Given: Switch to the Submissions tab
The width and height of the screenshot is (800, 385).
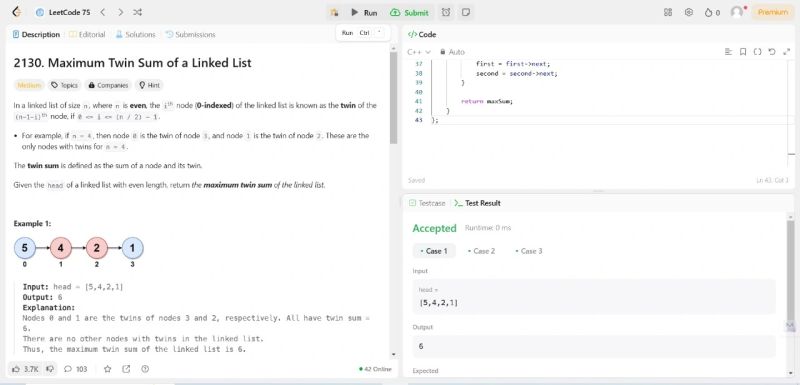Looking at the screenshot, I should (x=190, y=34).
